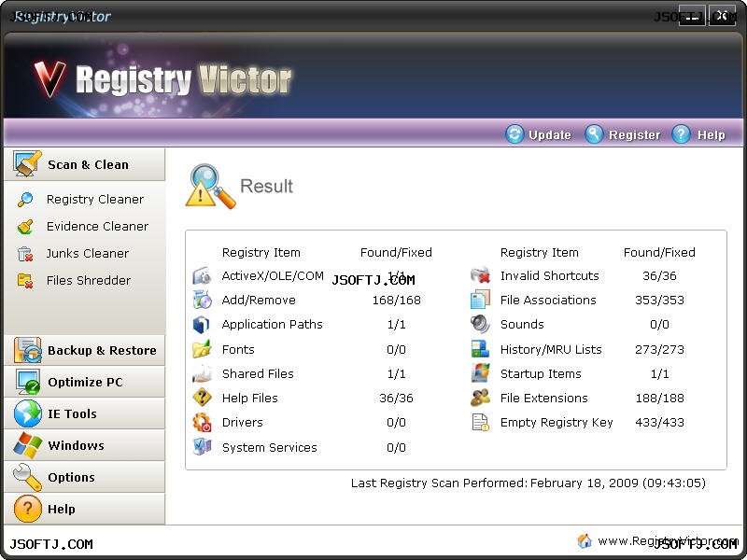Click the Add/Remove 168/168 count
Screen dimensions: 747x560
(396, 301)
